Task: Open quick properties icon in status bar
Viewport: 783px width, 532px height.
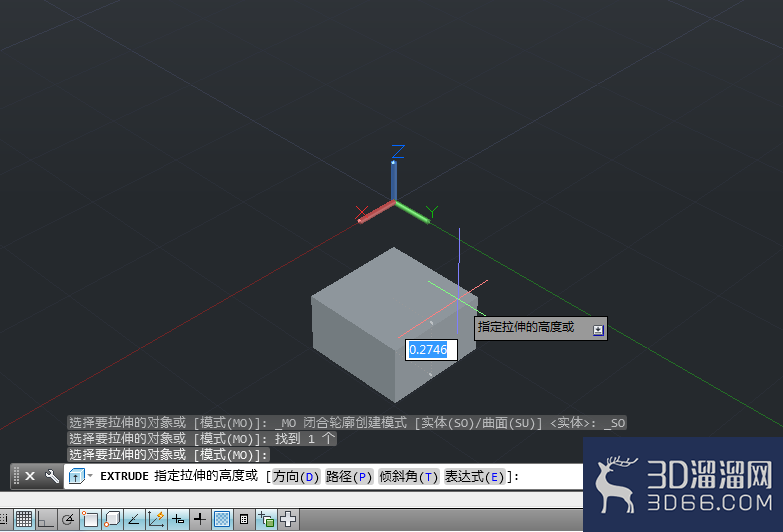Action: click(x=244, y=520)
